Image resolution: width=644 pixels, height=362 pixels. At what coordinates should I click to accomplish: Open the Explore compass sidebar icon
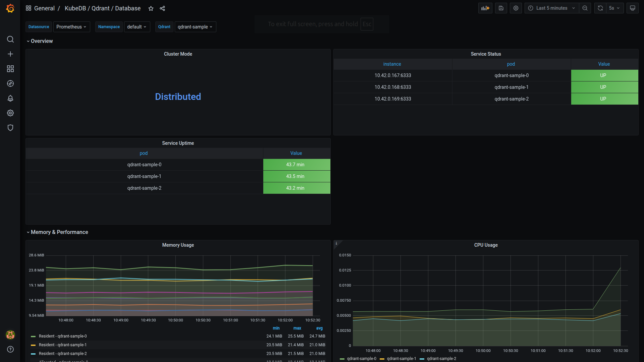10,83
